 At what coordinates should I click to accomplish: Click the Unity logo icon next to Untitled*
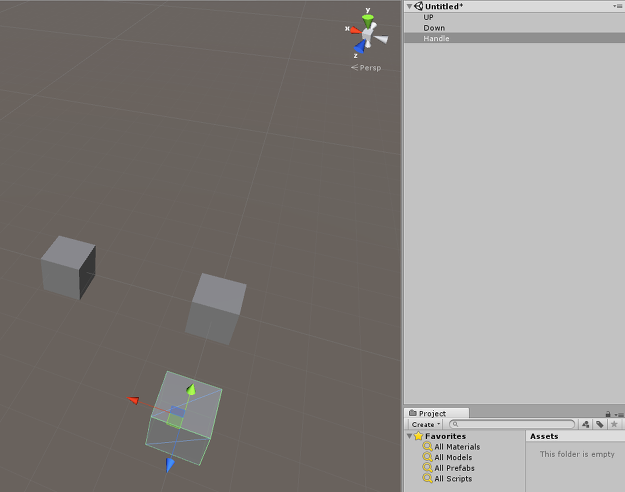[x=418, y=6]
